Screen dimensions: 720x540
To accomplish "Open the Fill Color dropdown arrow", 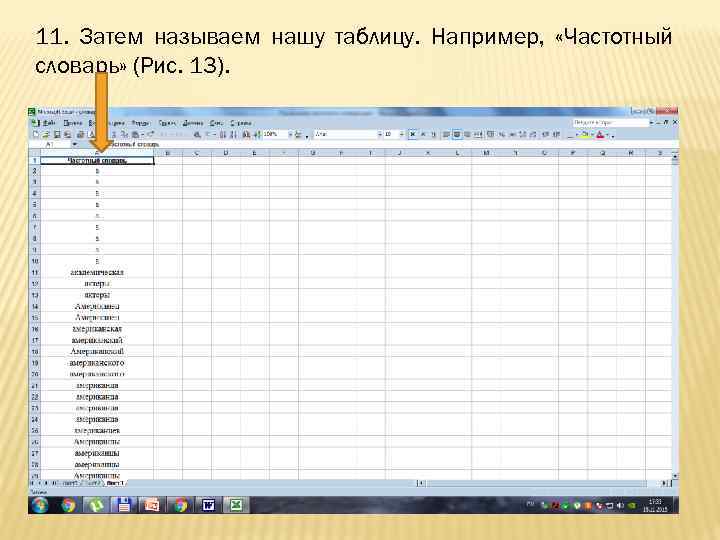I will click(592, 134).
